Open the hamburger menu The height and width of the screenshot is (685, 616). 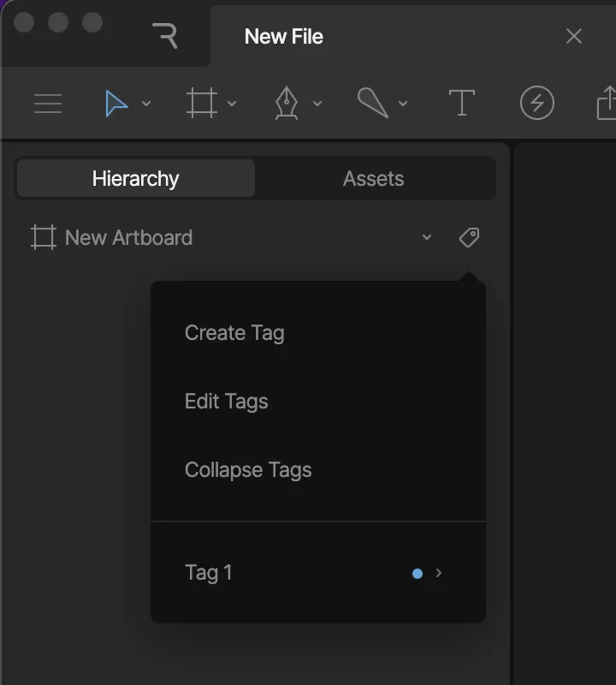tap(48, 103)
